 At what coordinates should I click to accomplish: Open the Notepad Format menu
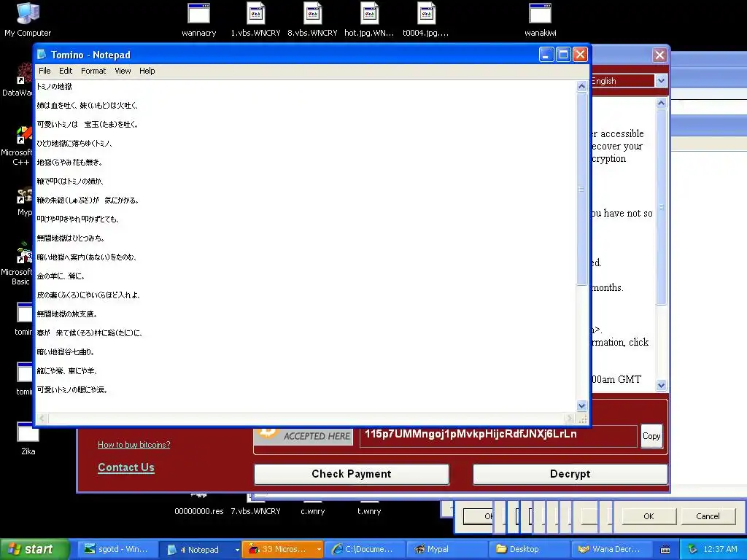(x=93, y=71)
